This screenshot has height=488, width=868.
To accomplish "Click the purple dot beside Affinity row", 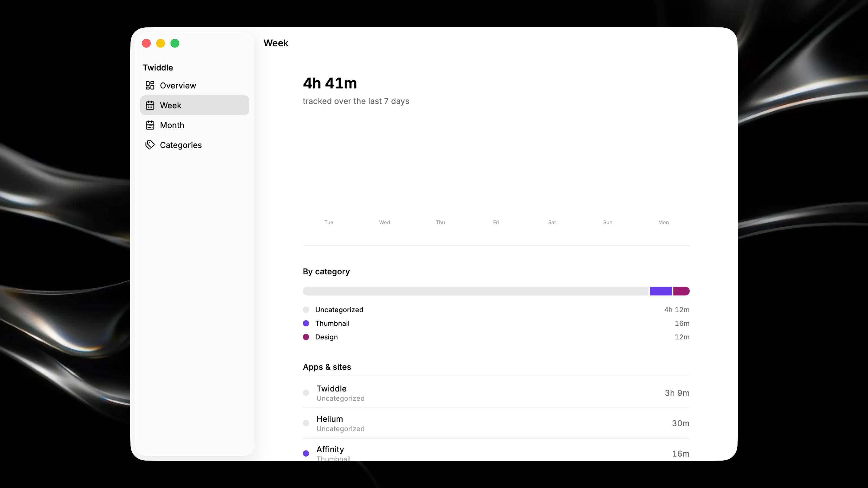I will [306, 454].
